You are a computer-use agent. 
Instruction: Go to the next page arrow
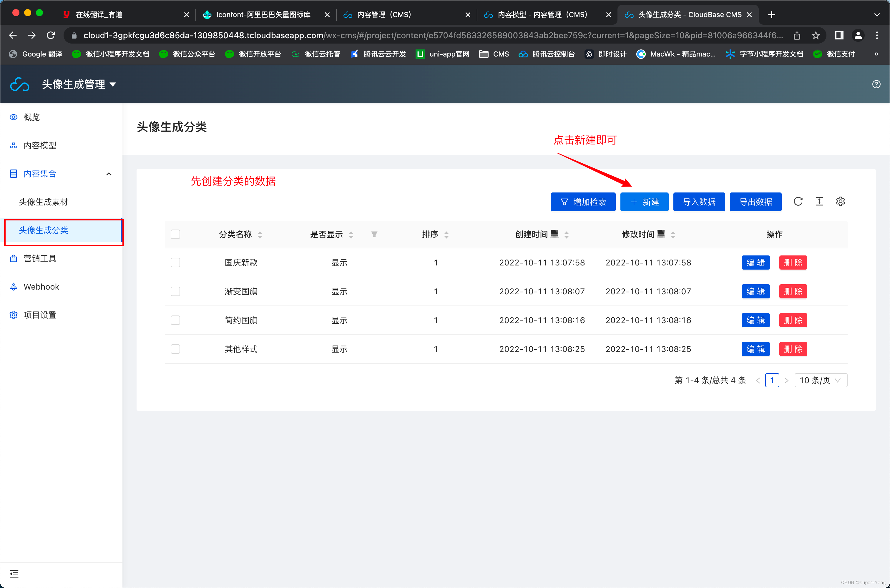pos(786,380)
